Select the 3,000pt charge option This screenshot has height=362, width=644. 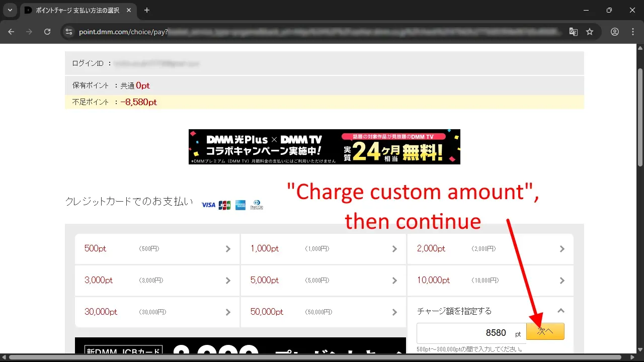157,280
